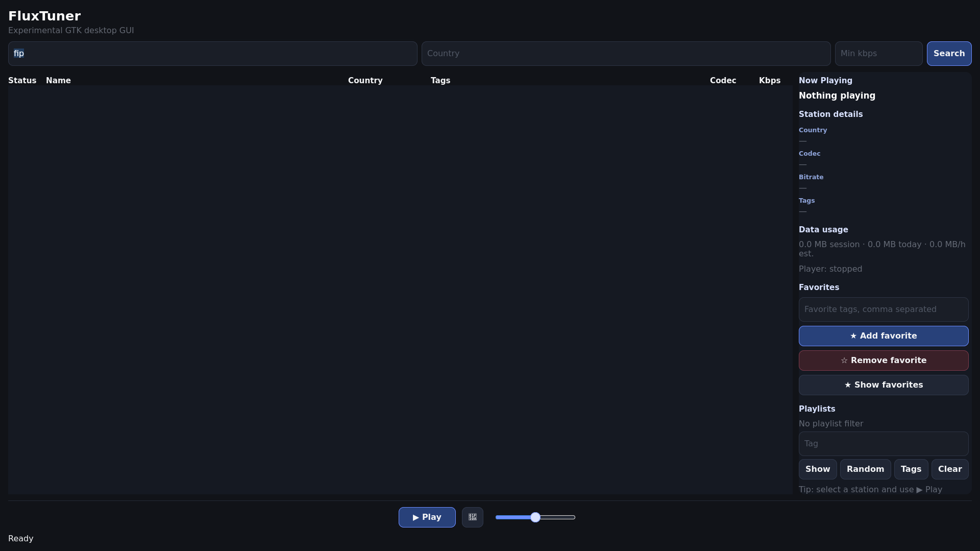Adjust the volume slider
This screenshot has width=980, height=551.
coord(535,517)
